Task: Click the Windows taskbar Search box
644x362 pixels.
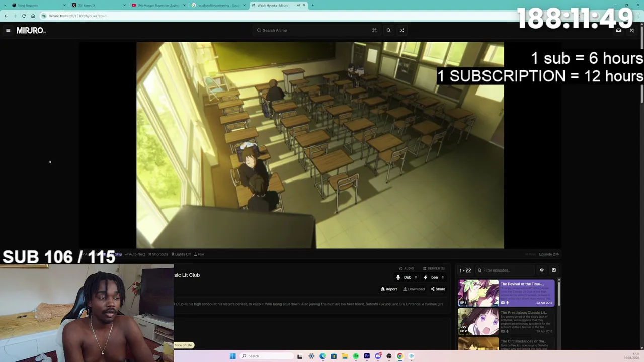Action: pyautogui.click(x=266, y=356)
